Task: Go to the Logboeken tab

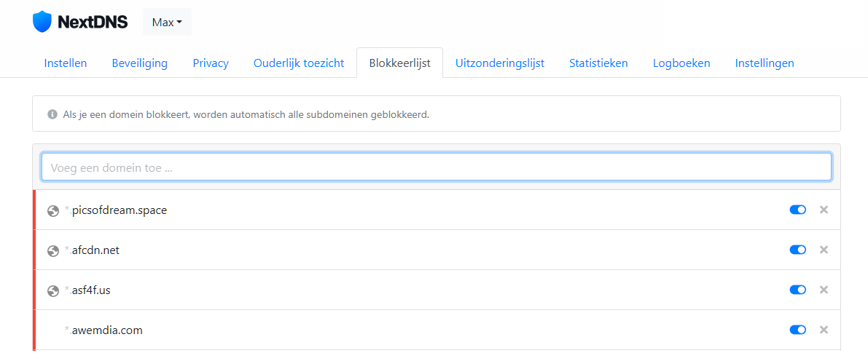Action: pos(681,63)
